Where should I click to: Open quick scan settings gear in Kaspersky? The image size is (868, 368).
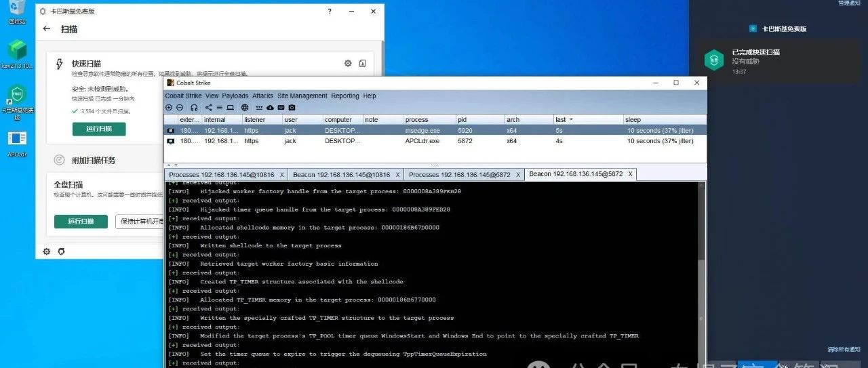pos(348,63)
